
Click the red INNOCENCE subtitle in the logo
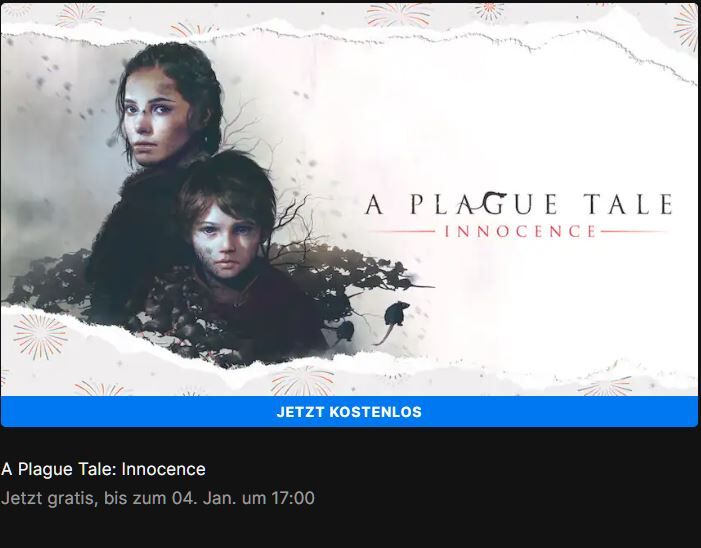point(520,232)
